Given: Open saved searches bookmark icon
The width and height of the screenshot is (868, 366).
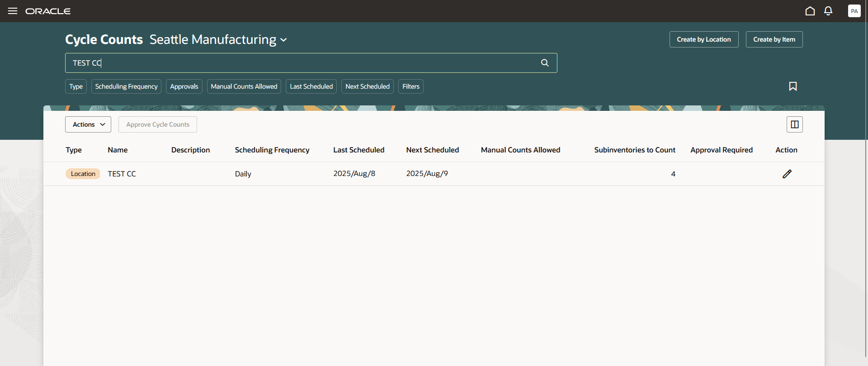Looking at the screenshot, I should 793,86.
